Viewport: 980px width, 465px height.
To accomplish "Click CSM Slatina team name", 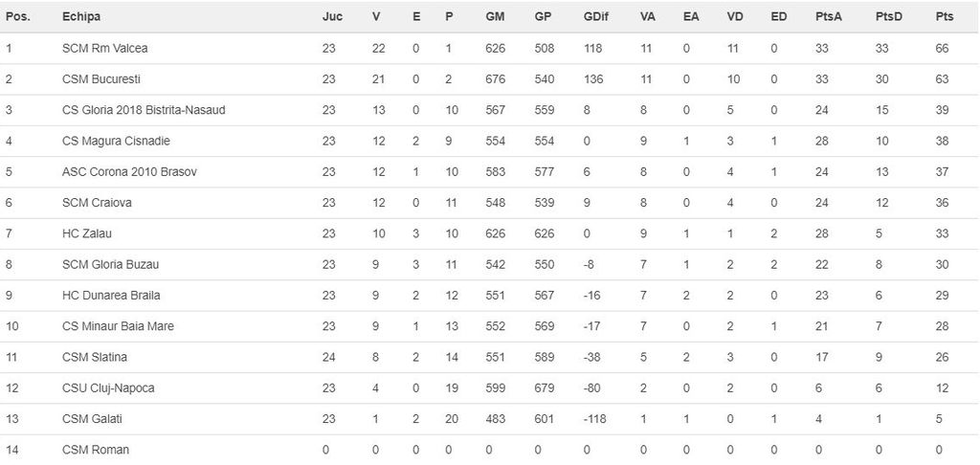I will click(95, 357).
